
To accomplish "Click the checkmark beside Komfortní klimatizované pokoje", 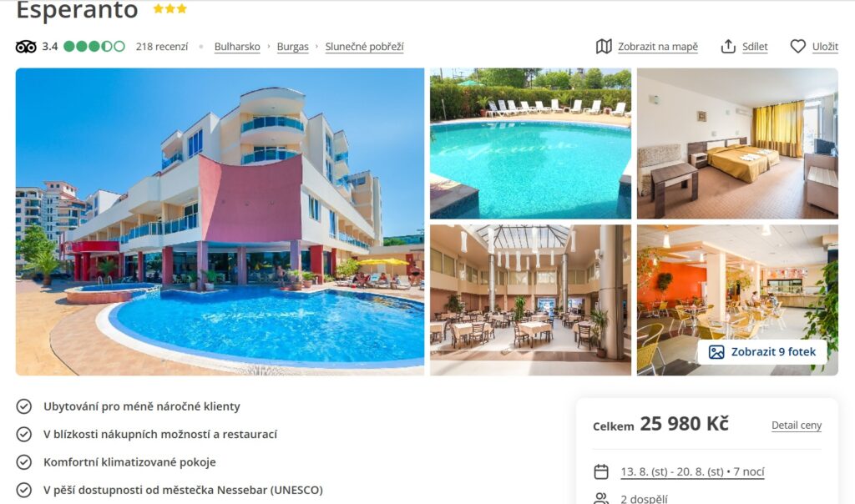I will tap(24, 462).
